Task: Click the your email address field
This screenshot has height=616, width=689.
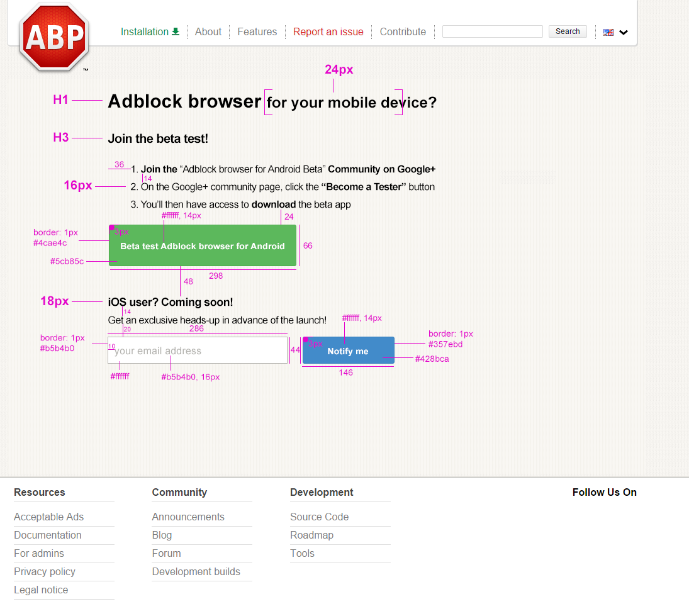Action: [198, 350]
